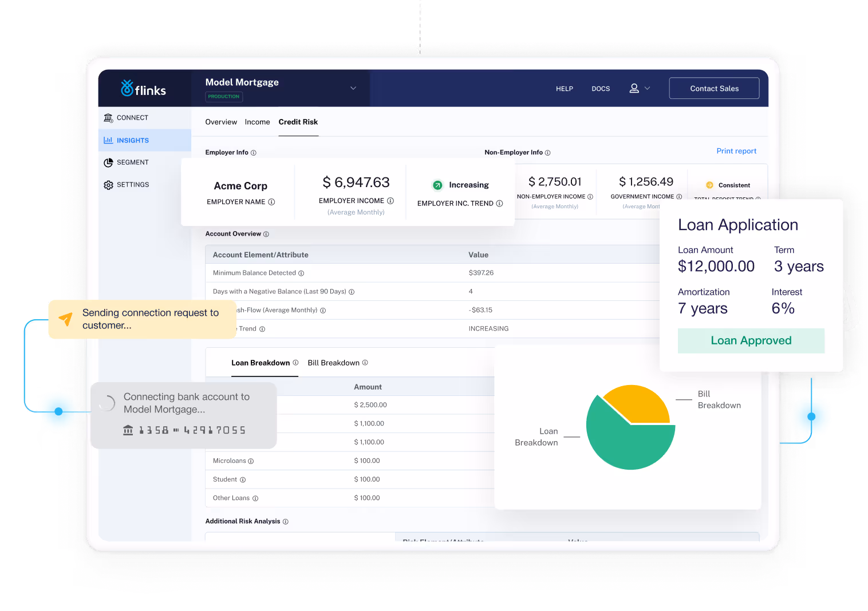This screenshot has height=611, width=868.
Task: Click the Contact Sales button
Action: tap(714, 88)
